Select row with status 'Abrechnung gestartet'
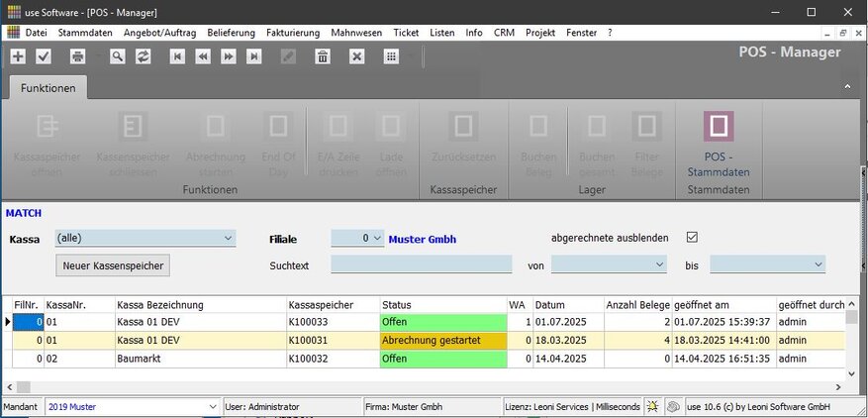 (442, 340)
